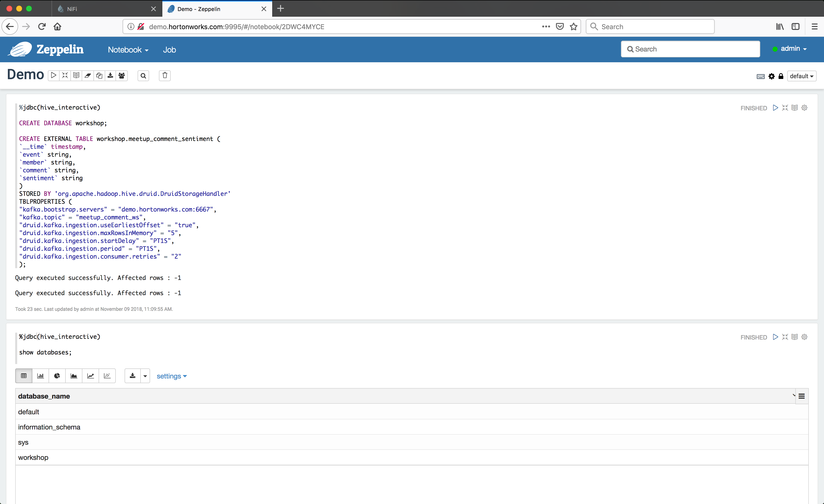The height and width of the screenshot is (504, 824).
Task: Open keyboard shortcuts list icon
Action: pyautogui.click(x=760, y=76)
